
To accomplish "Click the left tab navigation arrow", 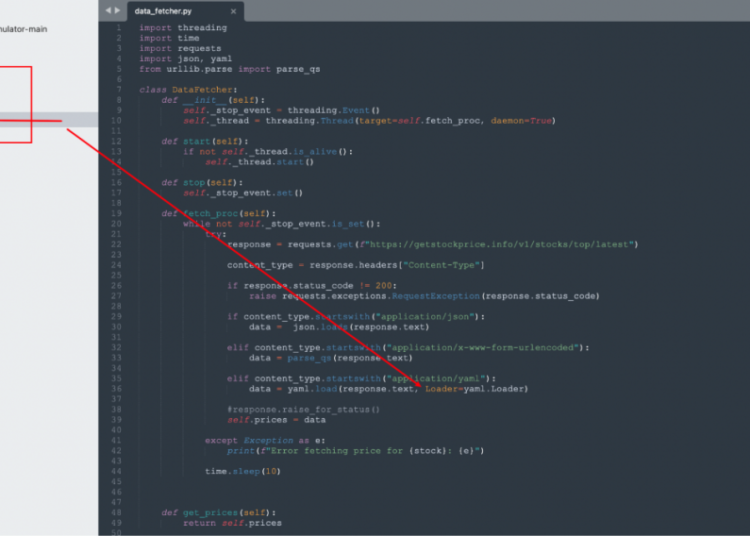I will [x=106, y=9].
